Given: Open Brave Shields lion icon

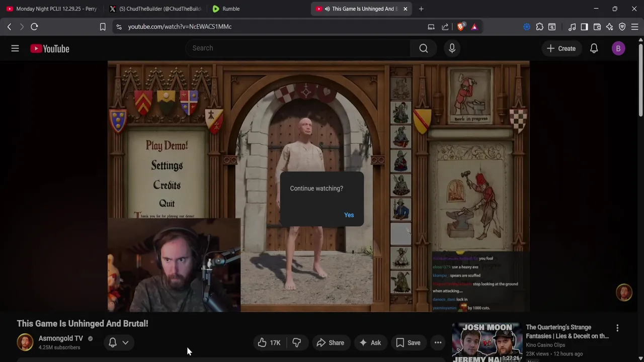Looking at the screenshot, I should [x=461, y=27].
